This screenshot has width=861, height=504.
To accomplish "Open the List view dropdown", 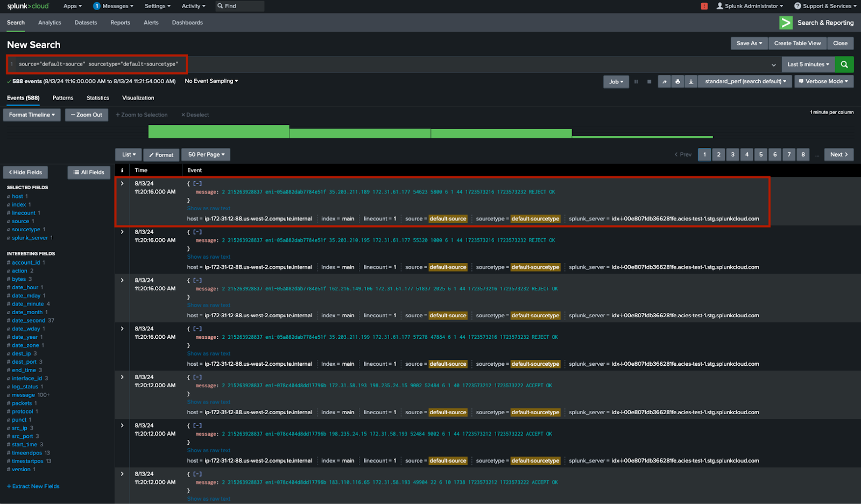I will 129,155.
